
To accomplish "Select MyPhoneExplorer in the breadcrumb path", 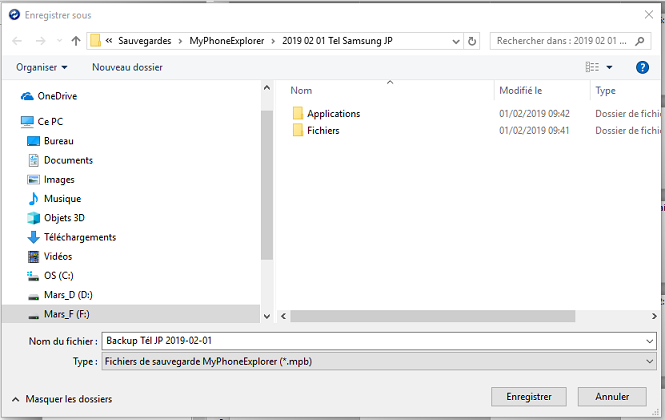I will [x=226, y=41].
